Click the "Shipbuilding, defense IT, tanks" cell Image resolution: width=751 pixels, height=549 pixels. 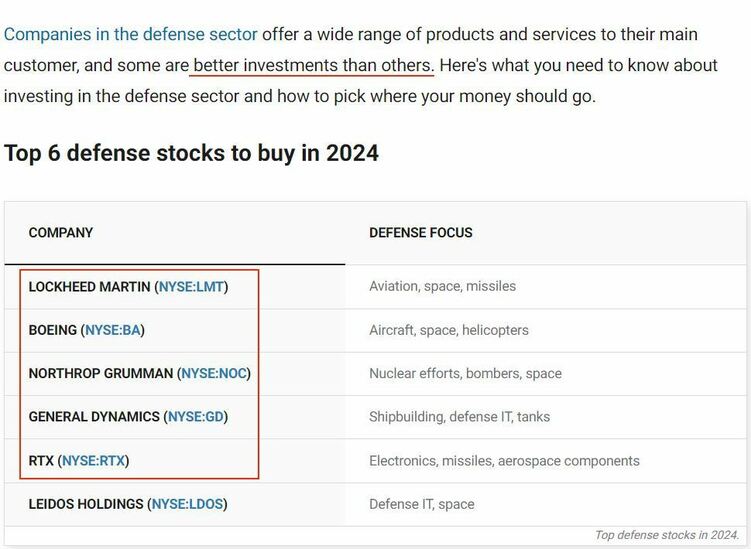(x=459, y=416)
